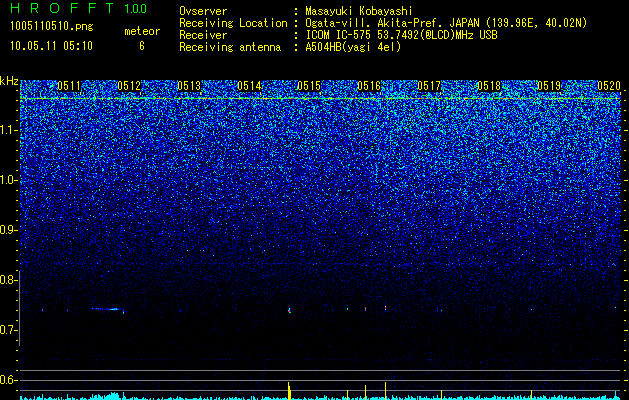Click the 0512 time marker
Image resolution: width=629 pixels, height=400 pixels.
pos(129,86)
